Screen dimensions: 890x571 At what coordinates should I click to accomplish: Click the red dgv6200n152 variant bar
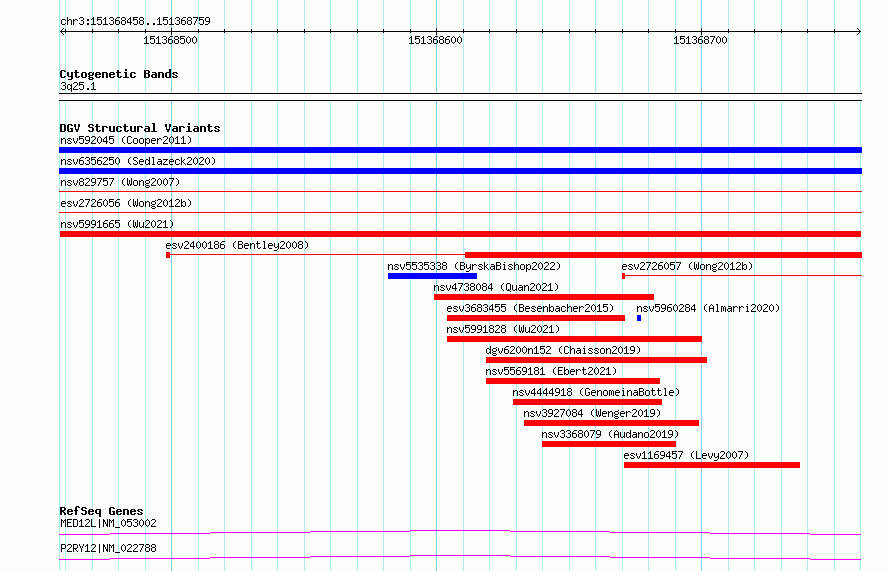pos(597,360)
